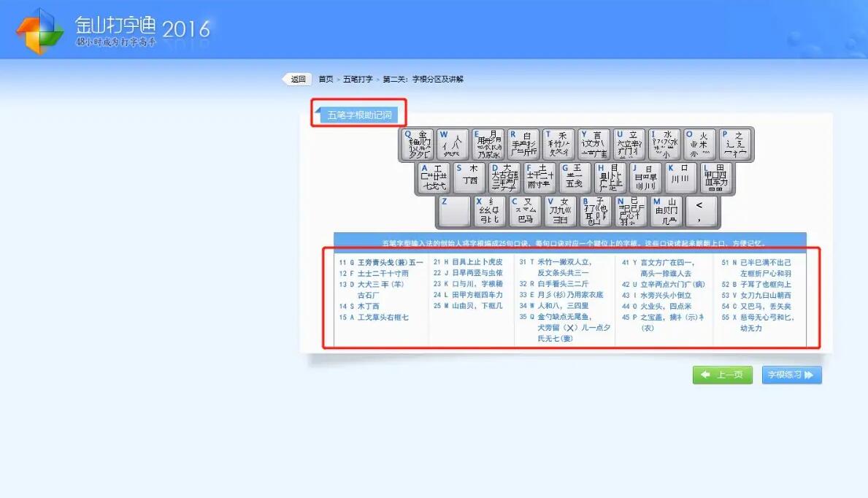868x498 pixels.
Task: Select the N key on the keyboard diagram
Action: pos(631,211)
